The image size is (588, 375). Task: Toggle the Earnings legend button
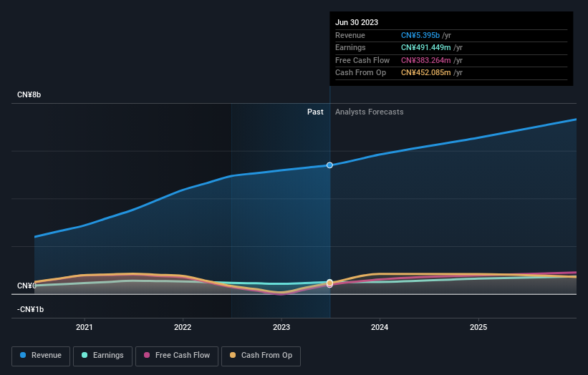click(102, 356)
